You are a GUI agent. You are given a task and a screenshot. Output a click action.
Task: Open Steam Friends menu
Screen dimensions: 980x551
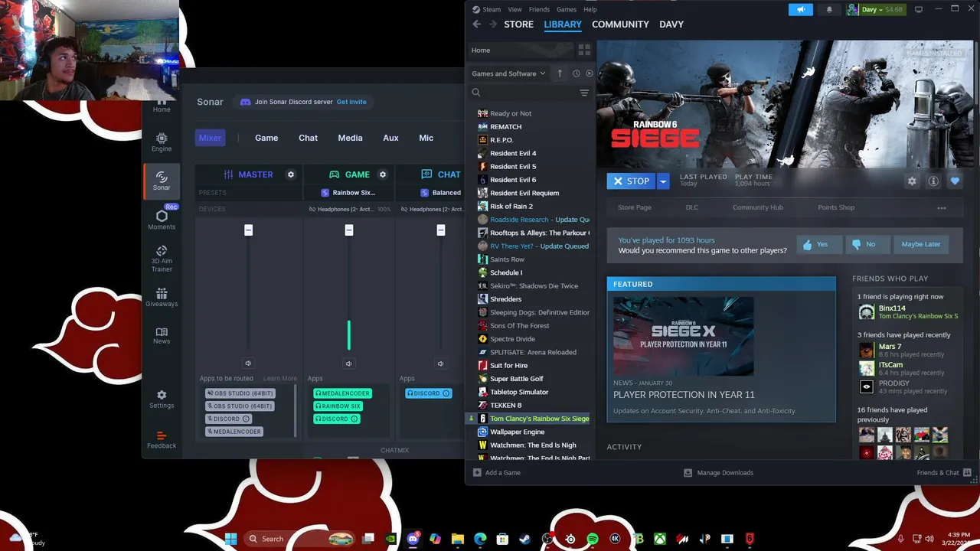click(539, 9)
